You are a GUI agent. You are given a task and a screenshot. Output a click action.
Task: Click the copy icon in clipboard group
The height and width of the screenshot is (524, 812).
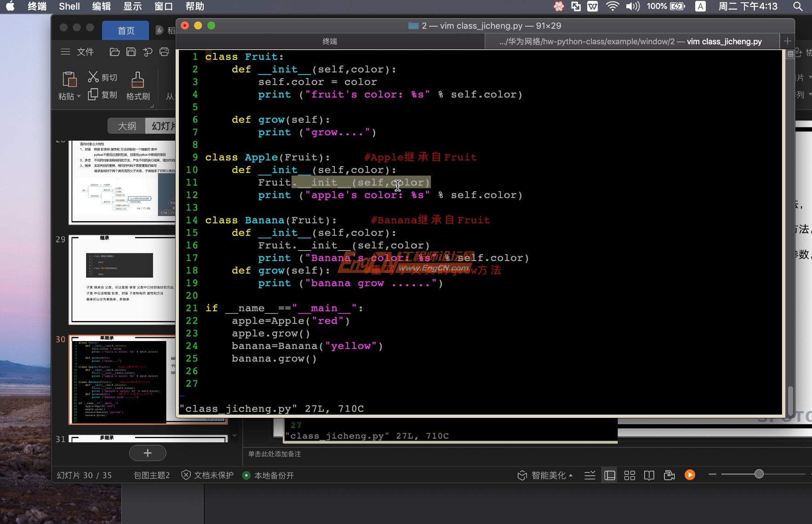coord(93,94)
